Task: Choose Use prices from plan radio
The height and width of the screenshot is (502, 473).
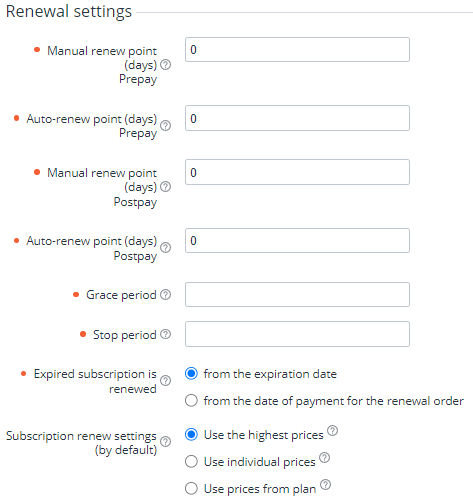Action: (191, 489)
